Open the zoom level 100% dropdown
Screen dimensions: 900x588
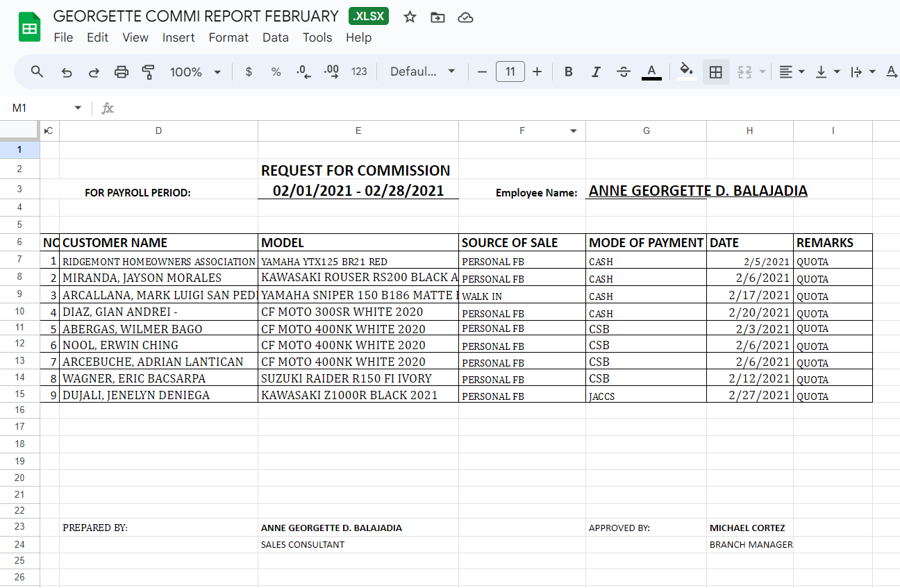coord(195,72)
